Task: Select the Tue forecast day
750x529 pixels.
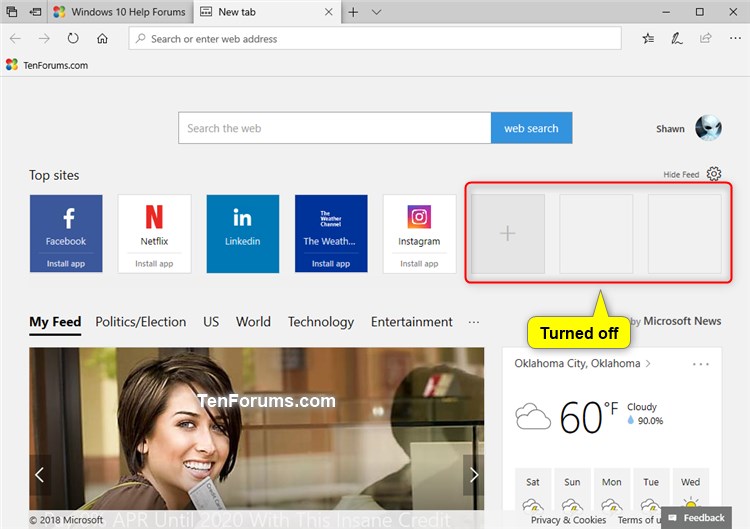Action: (x=651, y=490)
